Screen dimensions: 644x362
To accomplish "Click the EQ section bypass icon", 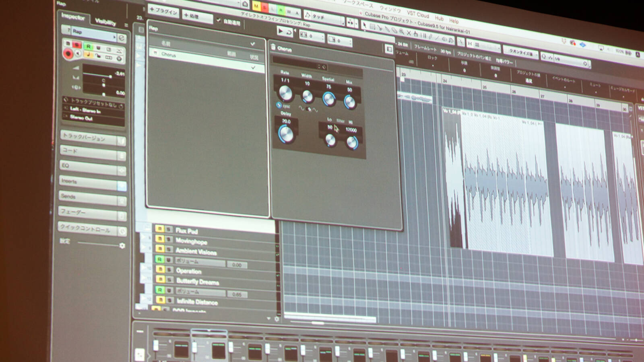I will (x=121, y=171).
